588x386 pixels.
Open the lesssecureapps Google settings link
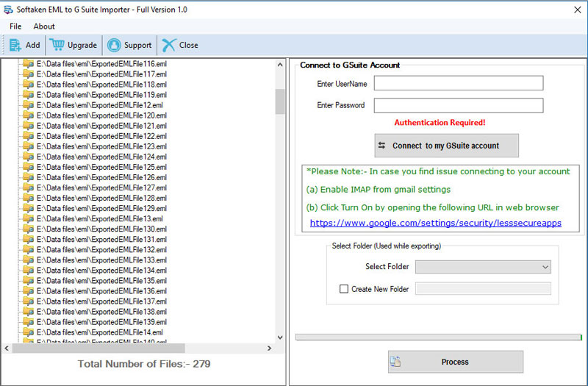(435, 223)
